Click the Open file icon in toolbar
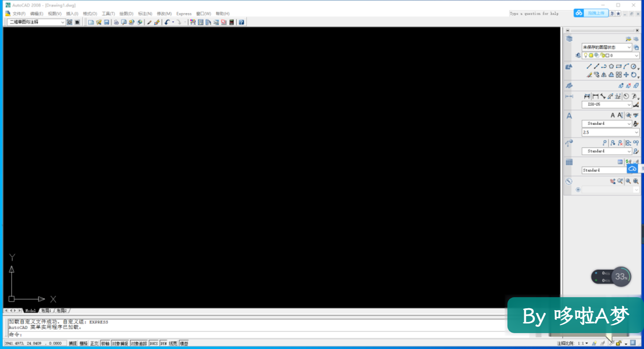The image size is (644, 349). (x=99, y=22)
